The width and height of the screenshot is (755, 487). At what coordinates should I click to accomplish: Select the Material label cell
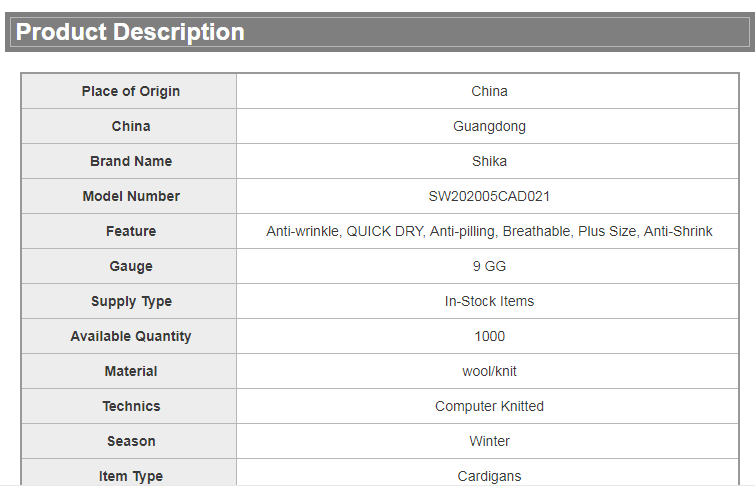129,371
